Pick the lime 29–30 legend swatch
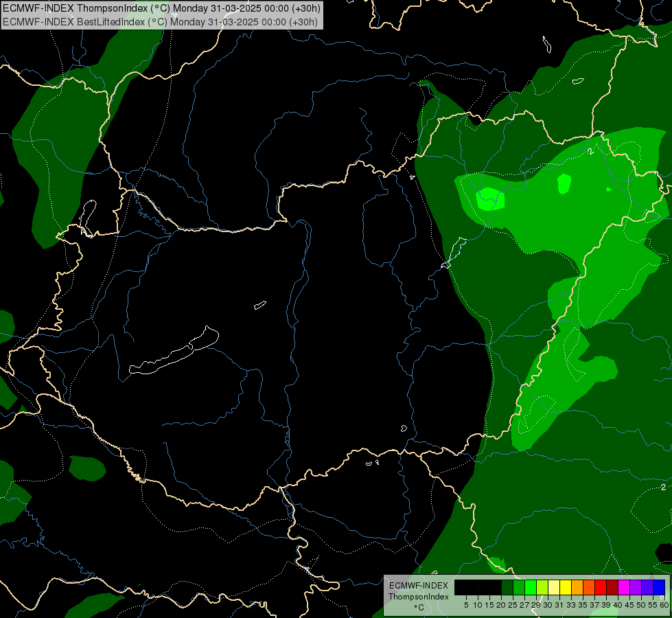672x618 pixels. 542,587
